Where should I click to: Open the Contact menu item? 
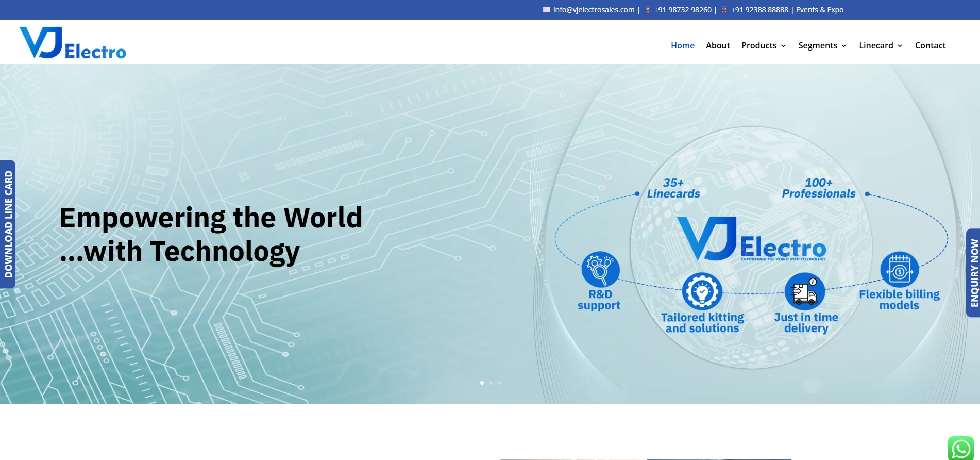[930, 45]
